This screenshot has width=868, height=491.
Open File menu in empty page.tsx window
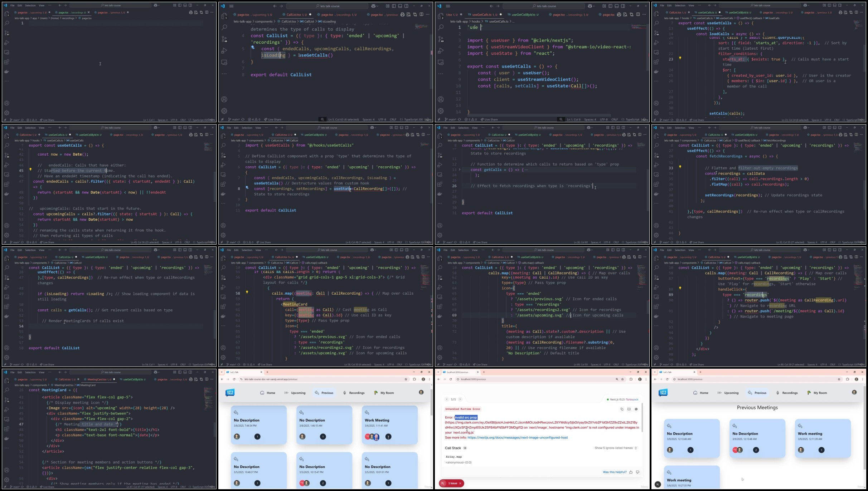pyautogui.click(x=13, y=5)
